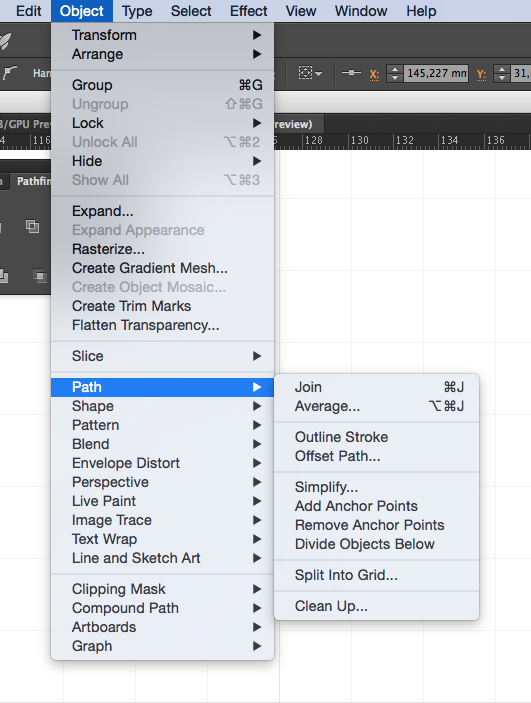The height and width of the screenshot is (703, 531).
Task: Expand the Clipping Mask submenu
Action: click(162, 589)
